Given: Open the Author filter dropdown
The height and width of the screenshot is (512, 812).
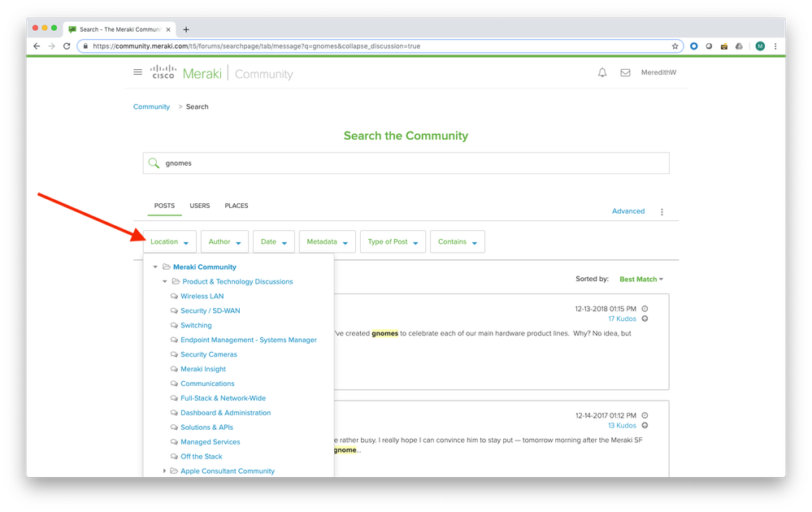Looking at the screenshot, I should [224, 242].
